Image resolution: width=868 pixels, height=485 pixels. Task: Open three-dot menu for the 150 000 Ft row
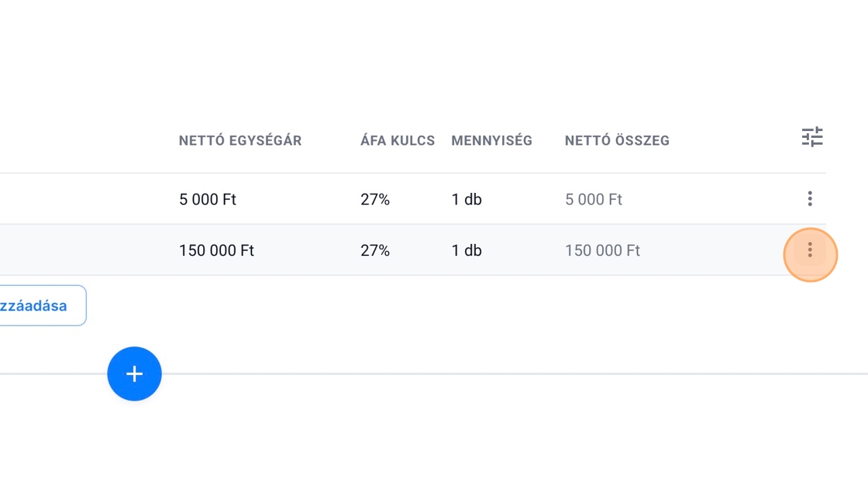tap(810, 250)
